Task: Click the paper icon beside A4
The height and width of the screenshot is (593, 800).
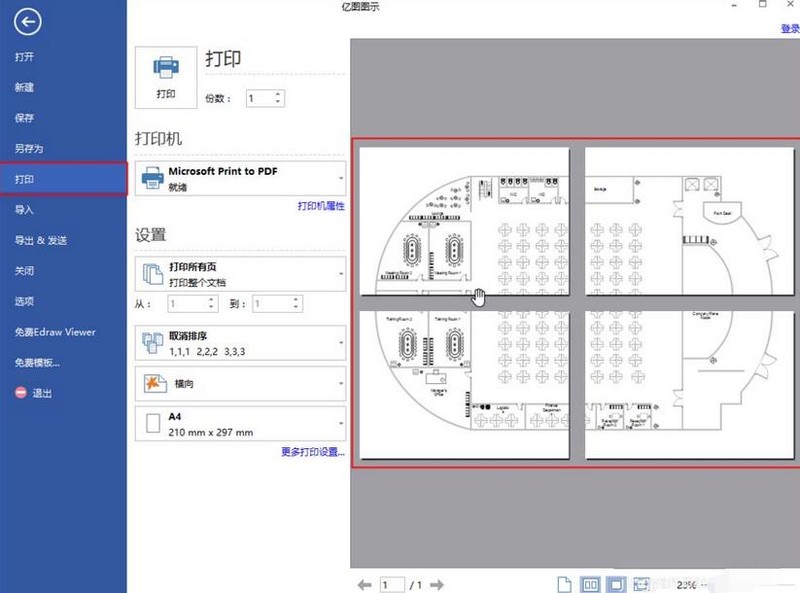Action: tap(153, 424)
